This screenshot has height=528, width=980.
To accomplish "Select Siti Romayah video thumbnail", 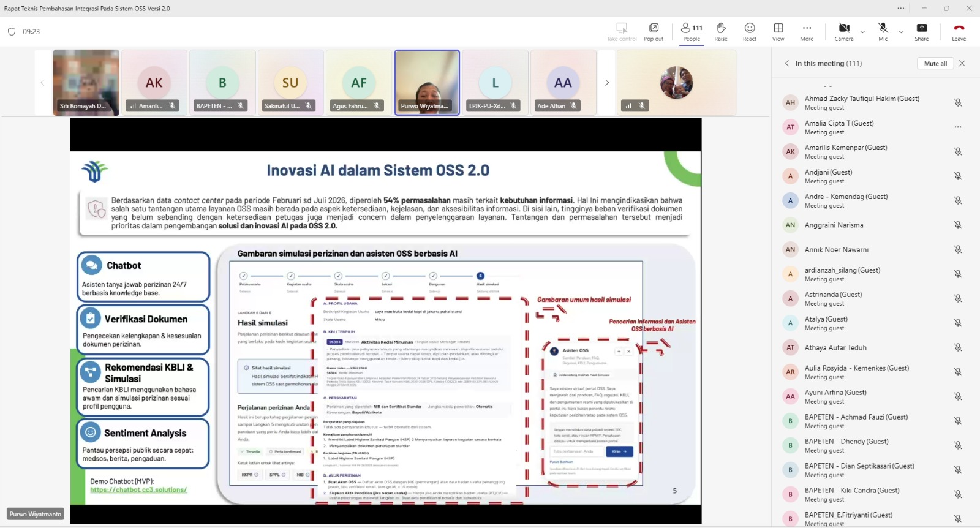I will pos(86,83).
